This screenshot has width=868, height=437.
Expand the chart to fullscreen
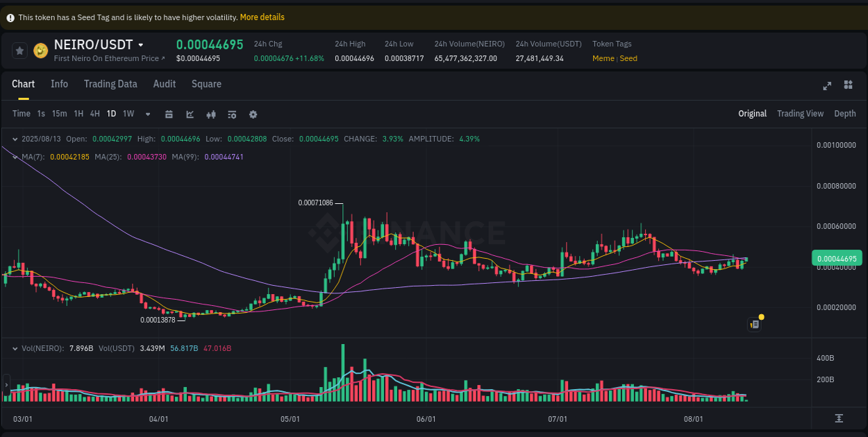pyautogui.click(x=827, y=85)
